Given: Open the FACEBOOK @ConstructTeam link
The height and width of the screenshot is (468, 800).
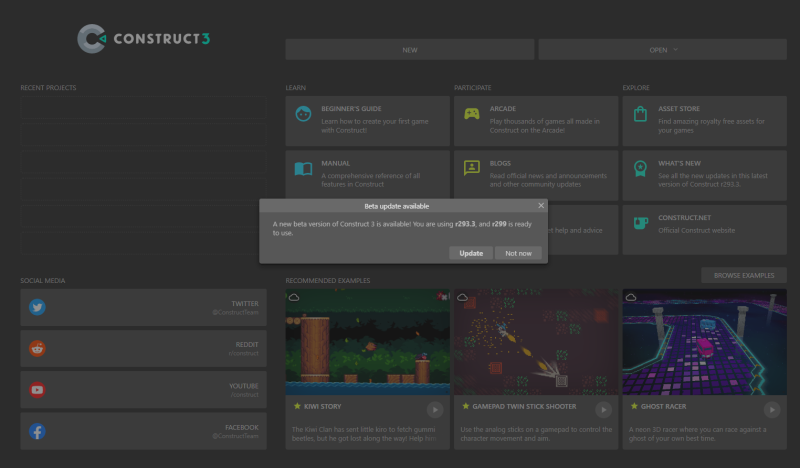Looking at the screenshot, I should pos(143,431).
